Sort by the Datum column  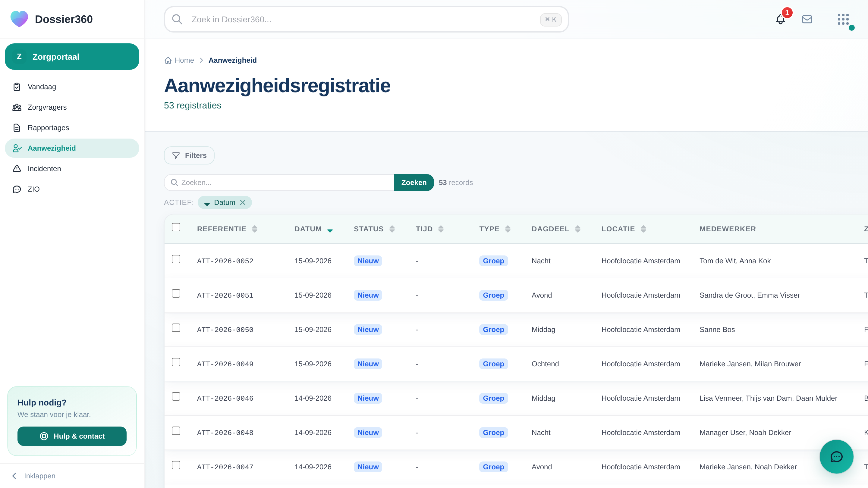pos(314,229)
